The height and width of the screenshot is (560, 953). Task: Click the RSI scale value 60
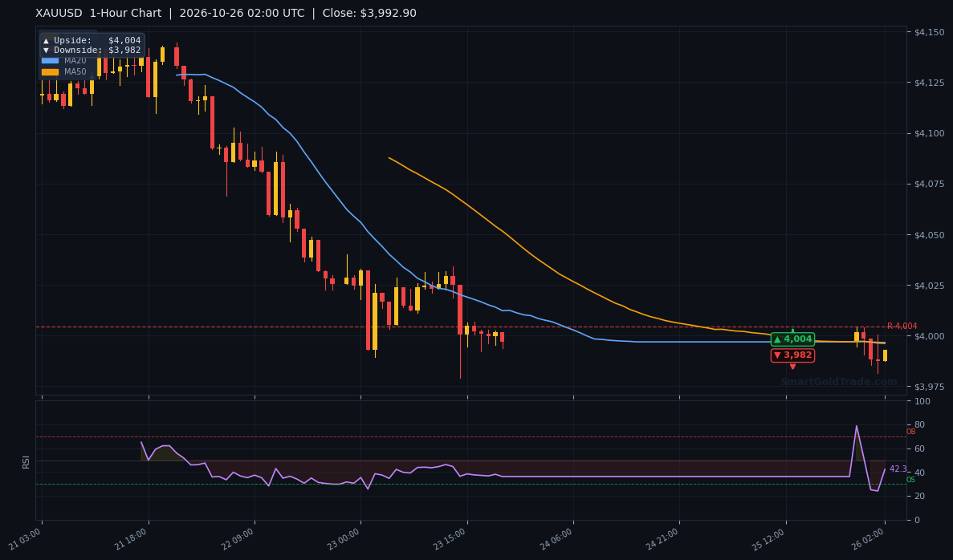(919, 448)
